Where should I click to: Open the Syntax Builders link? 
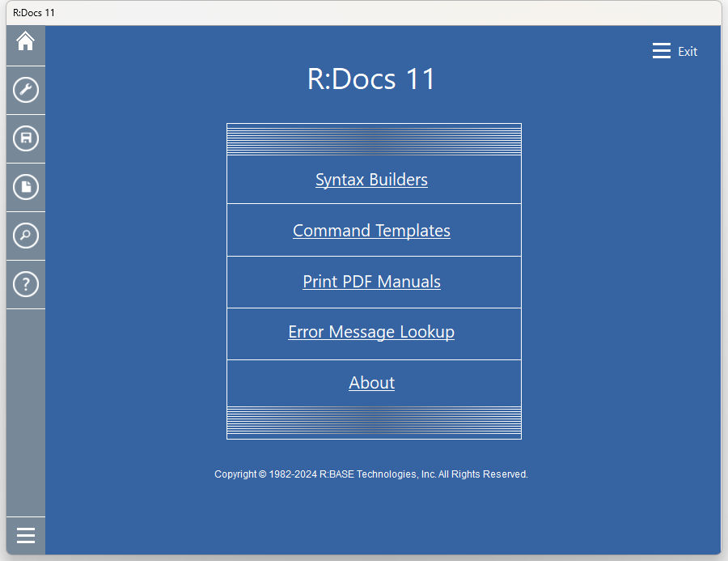tap(371, 180)
